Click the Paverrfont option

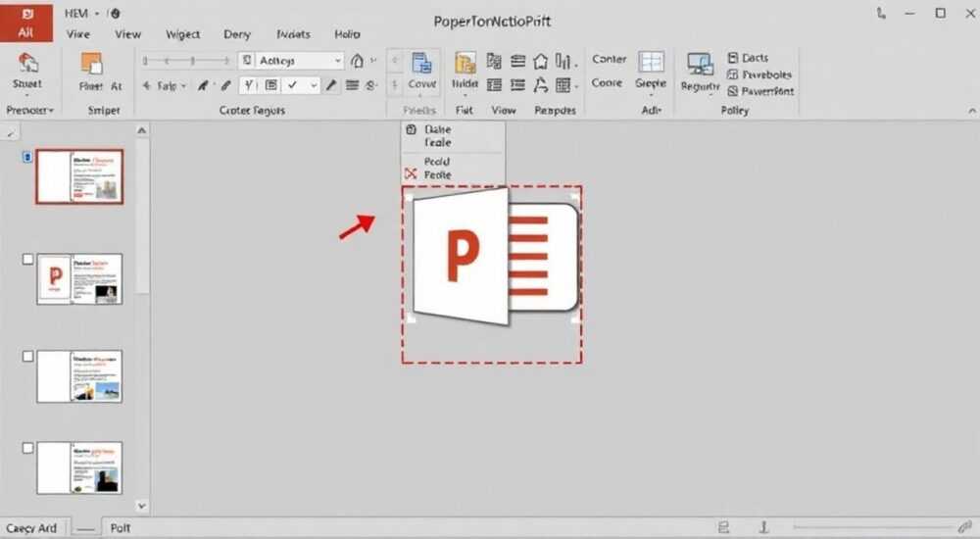click(x=760, y=91)
